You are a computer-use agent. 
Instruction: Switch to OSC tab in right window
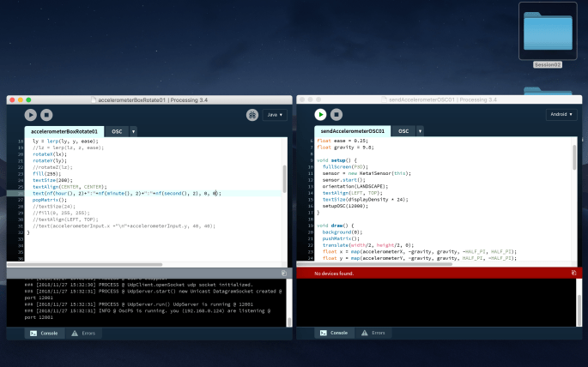(x=403, y=131)
